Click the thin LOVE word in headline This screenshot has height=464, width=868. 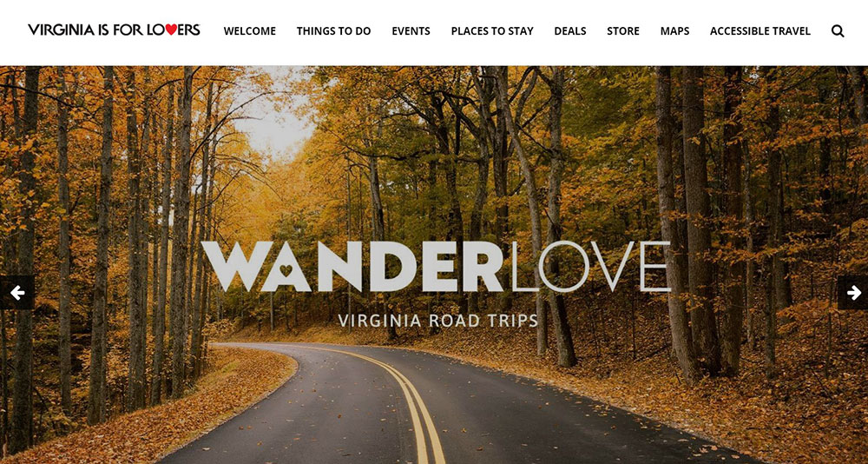point(590,267)
